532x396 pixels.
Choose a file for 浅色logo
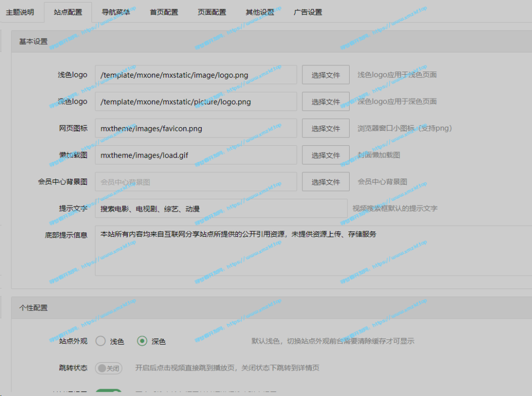(x=326, y=75)
